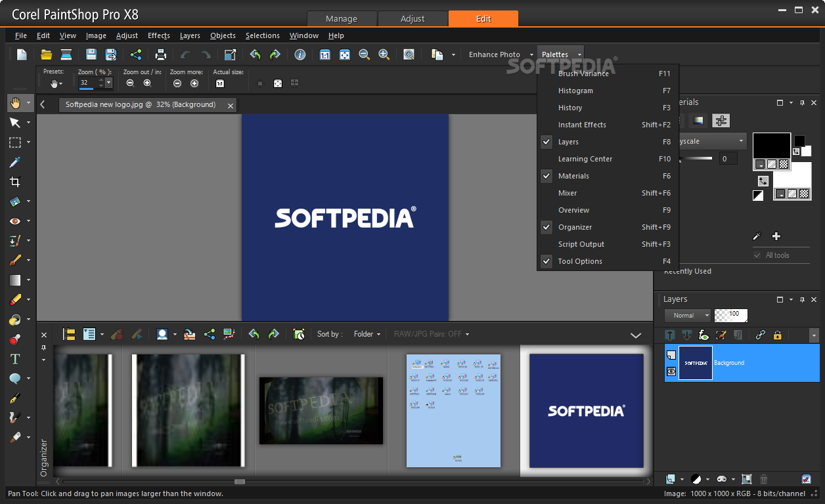825x504 pixels.
Task: Open Pan tool Presets dropdown
Action: point(57,83)
